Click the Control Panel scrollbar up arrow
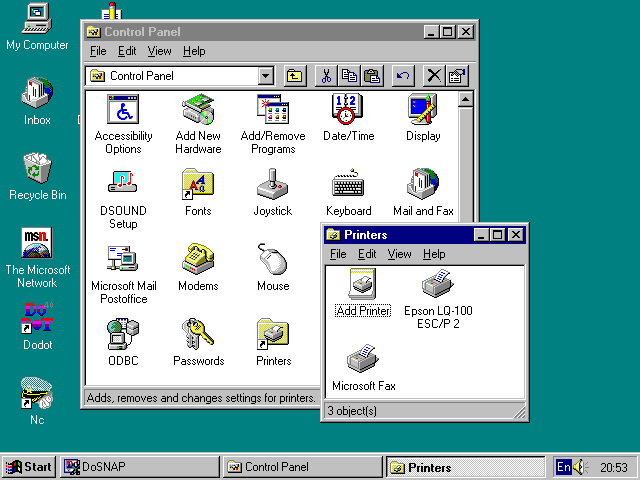640x480 pixels. (x=465, y=100)
